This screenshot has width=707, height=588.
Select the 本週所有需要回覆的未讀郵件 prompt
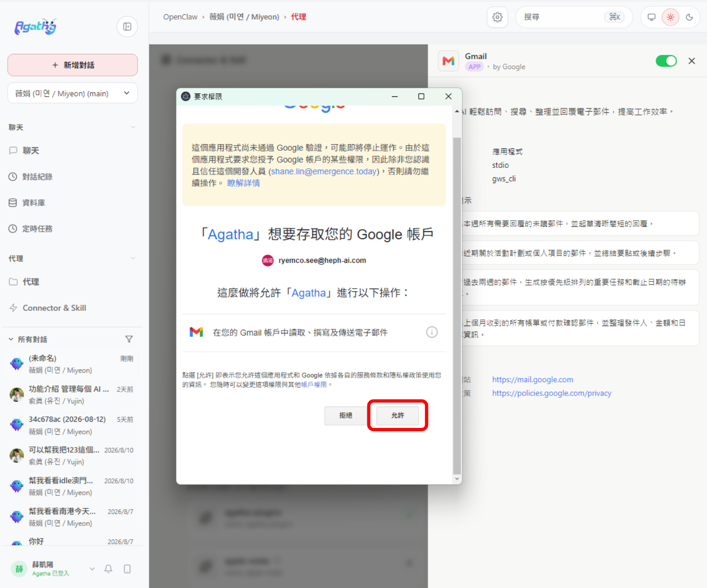(580, 224)
